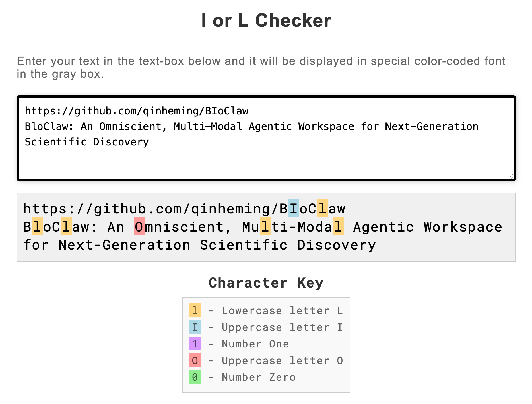
Task: Click the I or L Checker title
Action: click(x=266, y=20)
